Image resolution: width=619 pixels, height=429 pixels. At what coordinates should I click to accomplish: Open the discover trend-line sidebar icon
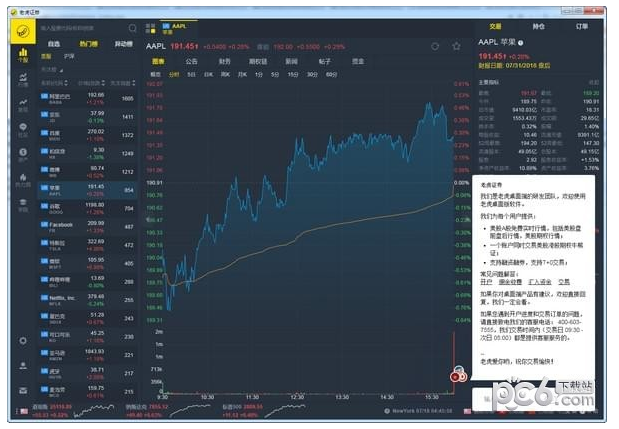pos(23,105)
